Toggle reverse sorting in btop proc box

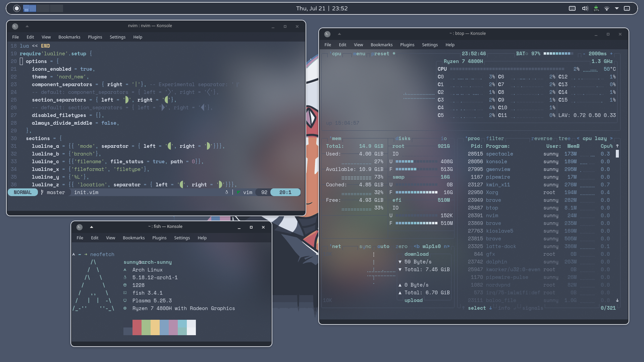click(x=541, y=138)
